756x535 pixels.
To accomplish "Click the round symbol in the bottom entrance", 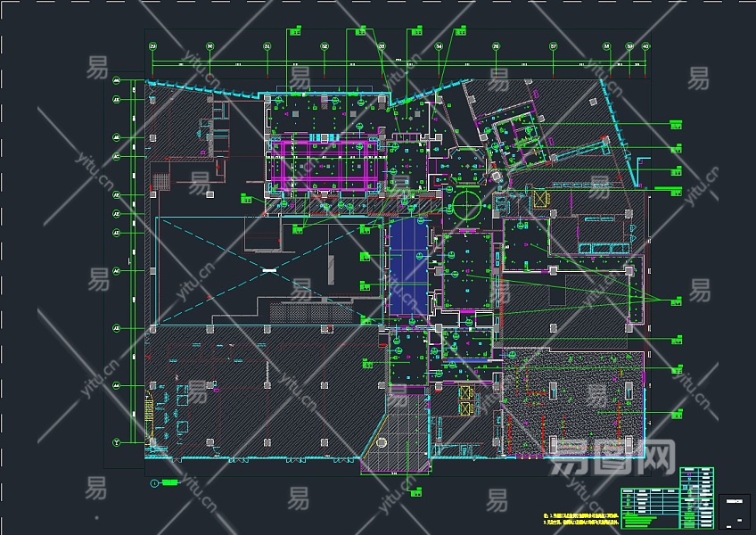I will [x=382, y=442].
